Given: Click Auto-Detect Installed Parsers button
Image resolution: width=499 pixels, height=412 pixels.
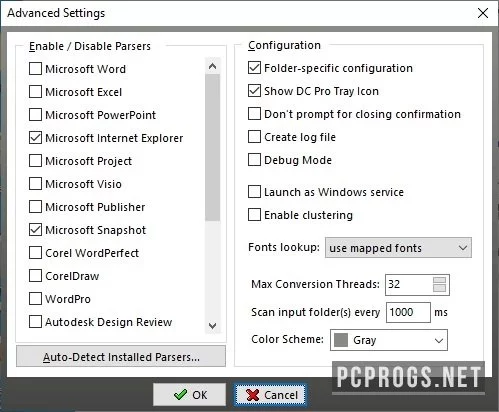Looking at the screenshot, I should pos(121,357).
